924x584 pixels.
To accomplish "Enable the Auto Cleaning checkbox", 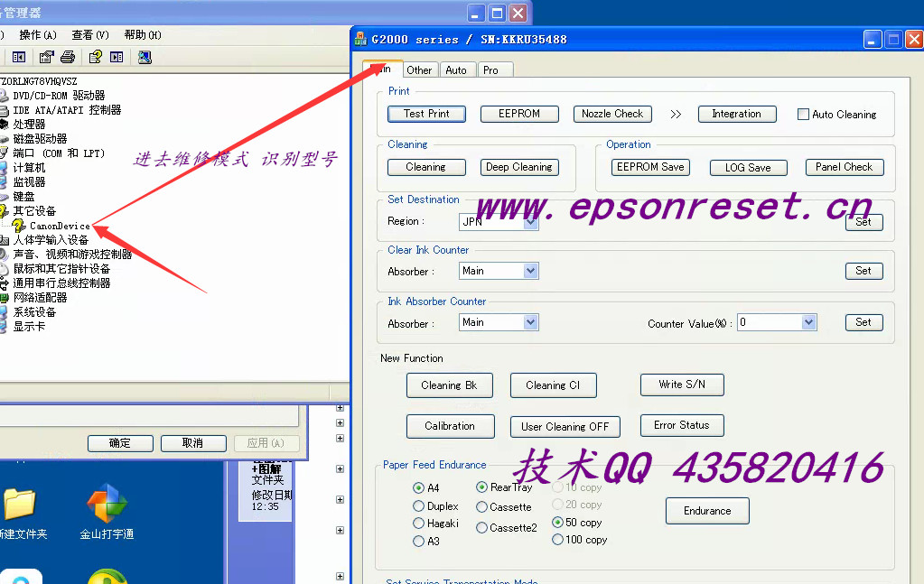I will [x=803, y=115].
